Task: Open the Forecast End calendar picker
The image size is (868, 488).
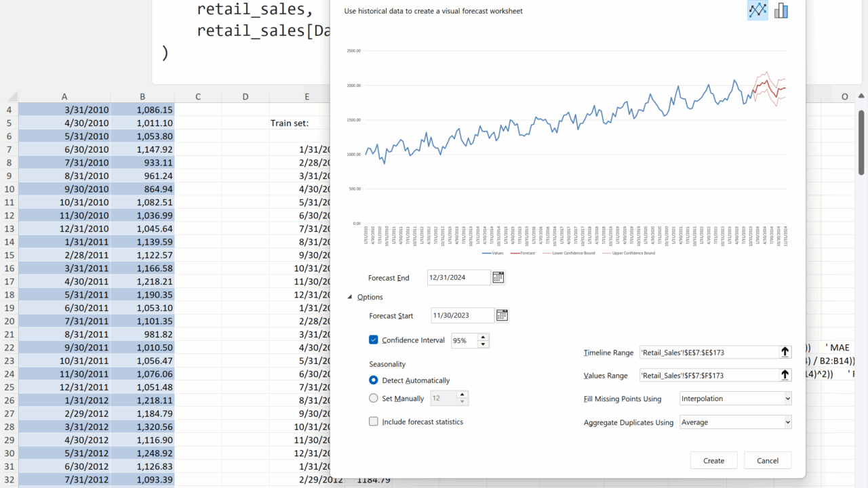Action: click(498, 277)
